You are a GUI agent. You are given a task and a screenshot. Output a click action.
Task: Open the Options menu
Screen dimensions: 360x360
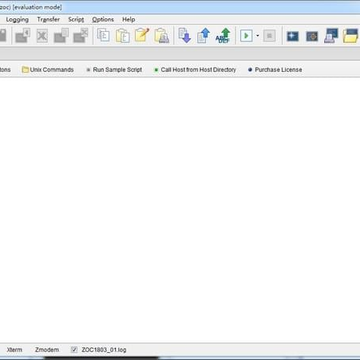(103, 19)
